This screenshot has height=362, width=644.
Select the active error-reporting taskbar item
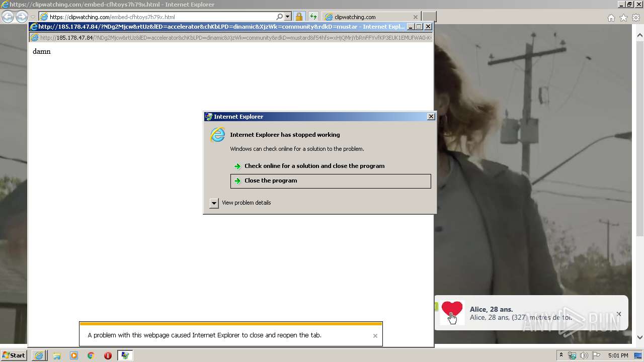(125, 355)
